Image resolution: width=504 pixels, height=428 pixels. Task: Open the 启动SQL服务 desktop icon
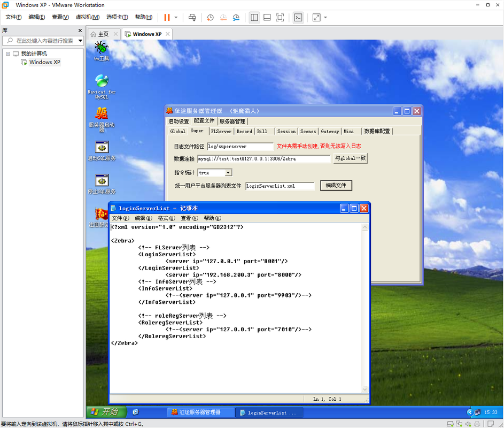pyautogui.click(x=102, y=151)
